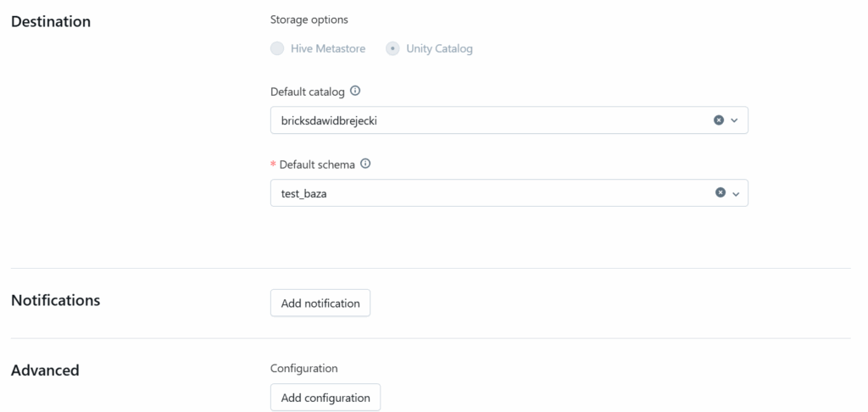
Task: Click the Advanced section heading
Action: click(x=45, y=370)
